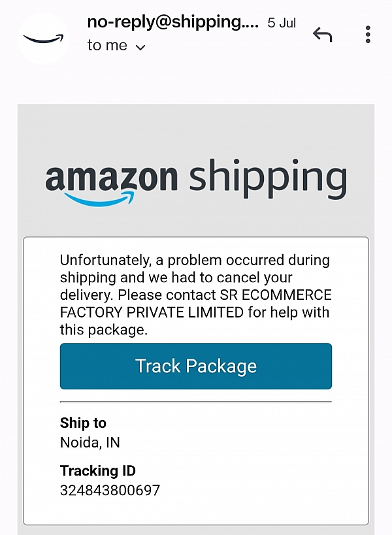Tap the 'Ship to' heading

click(x=83, y=423)
